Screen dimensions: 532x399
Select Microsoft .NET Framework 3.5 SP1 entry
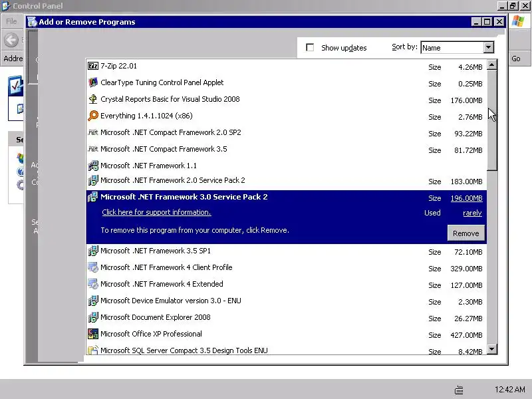tap(287, 251)
